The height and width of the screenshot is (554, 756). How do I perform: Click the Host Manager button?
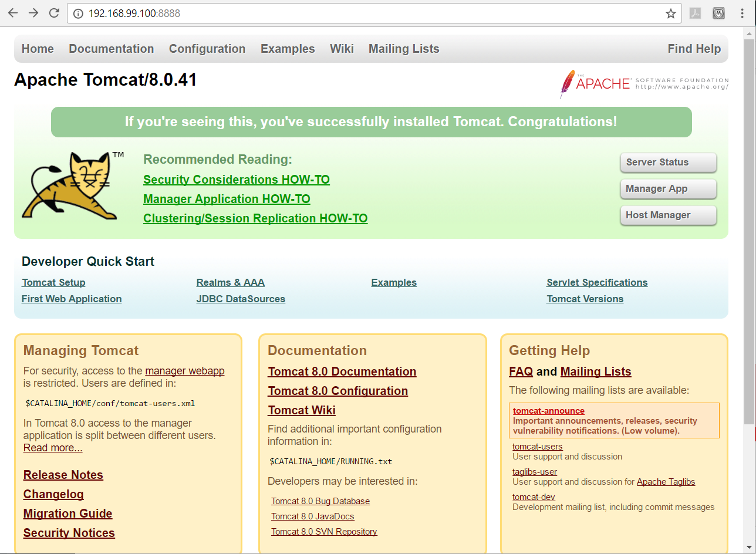coord(669,215)
